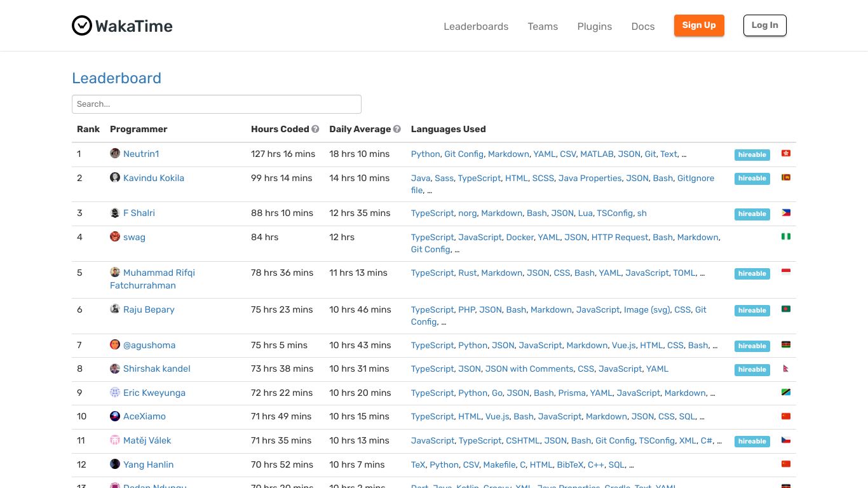Click the Hours Coded help question icon
Image resolution: width=868 pixels, height=488 pixels.
pos(315,129)
